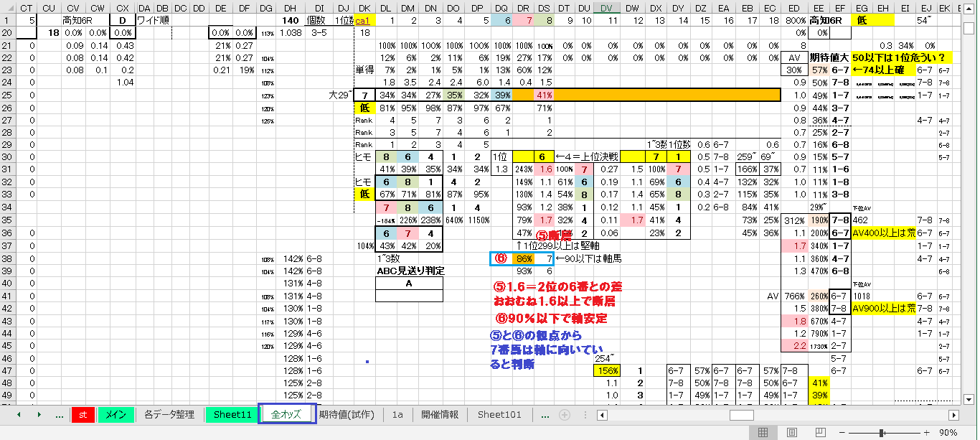Viewport: 980px width, 440px height.
Task: Click the AV900以上は荒 yellow cell
Action: click(x=883, y=308)
